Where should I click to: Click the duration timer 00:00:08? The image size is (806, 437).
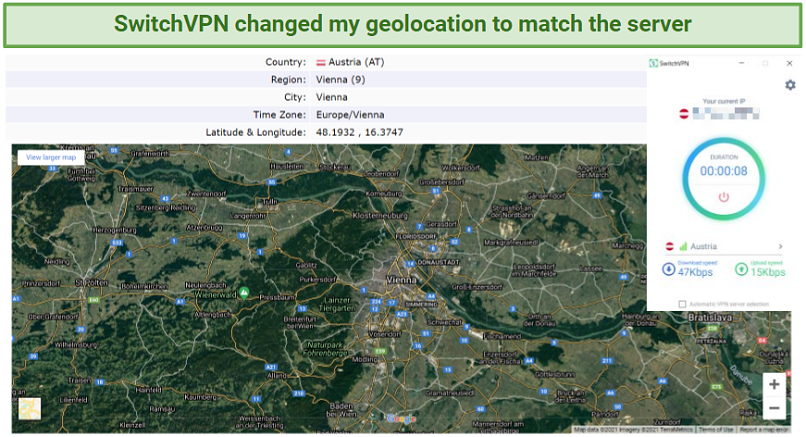[x=724, y=171]
